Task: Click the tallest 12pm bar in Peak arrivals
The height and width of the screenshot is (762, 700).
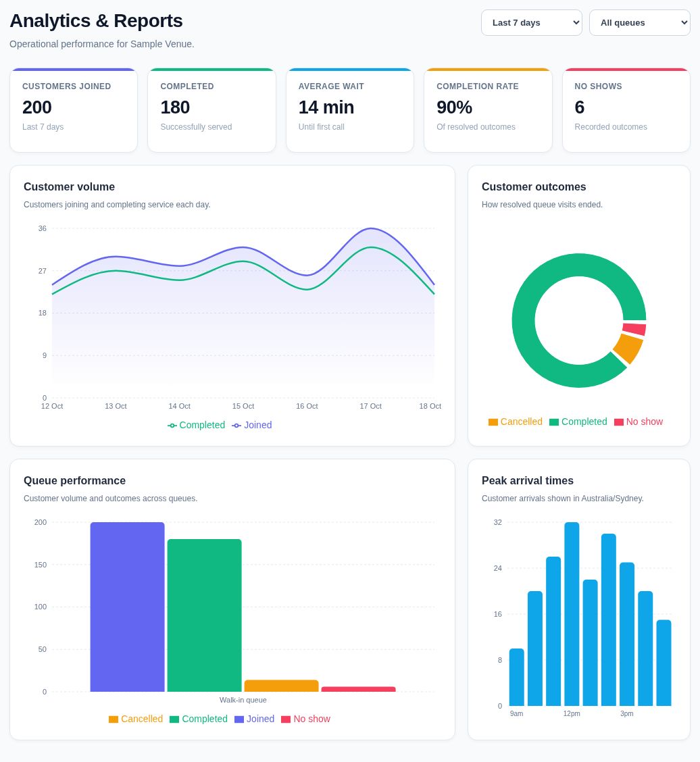Action: (572, 614)
